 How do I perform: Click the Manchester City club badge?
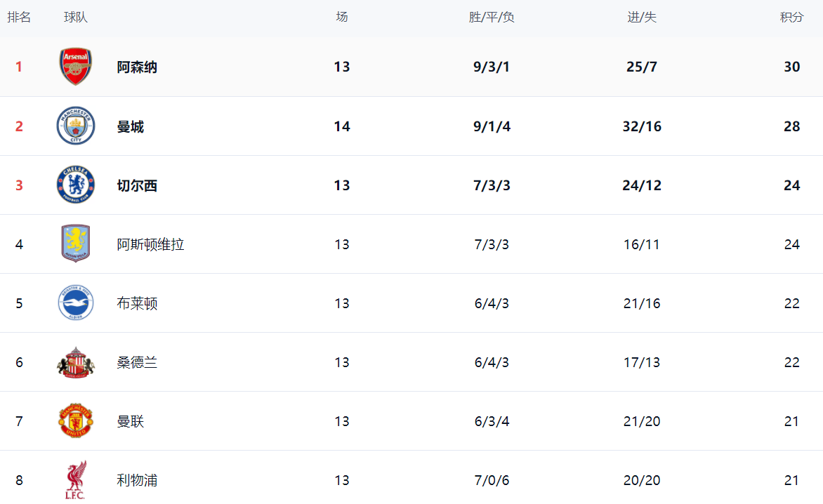point(75,126)
